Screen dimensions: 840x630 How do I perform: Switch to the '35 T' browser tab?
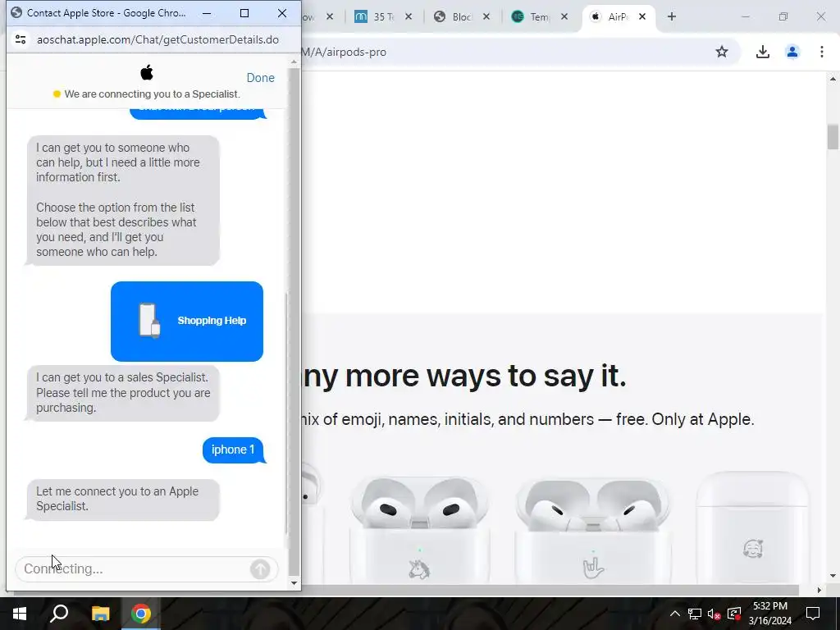[382, 17]
